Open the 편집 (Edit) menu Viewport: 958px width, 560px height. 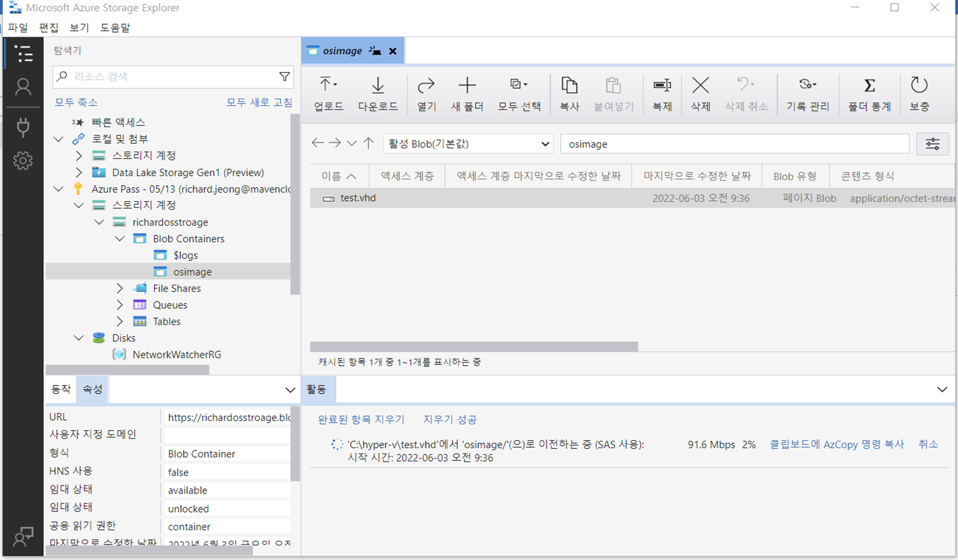48,27
